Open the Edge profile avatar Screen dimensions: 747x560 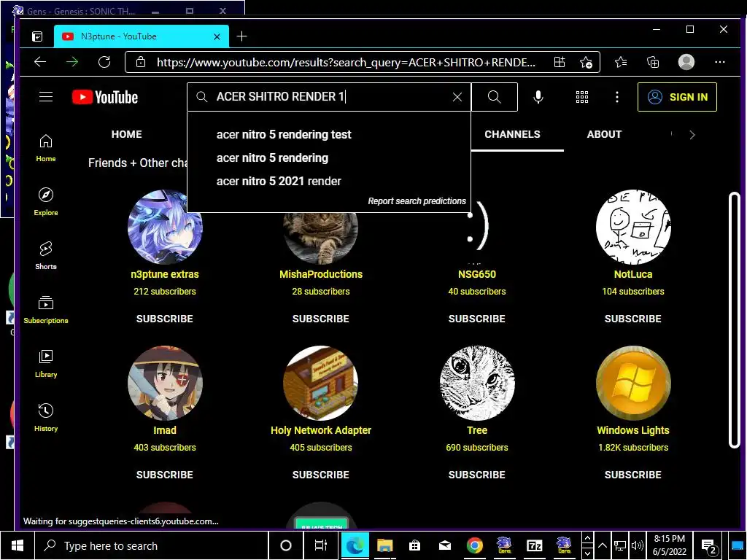point(686,62)
